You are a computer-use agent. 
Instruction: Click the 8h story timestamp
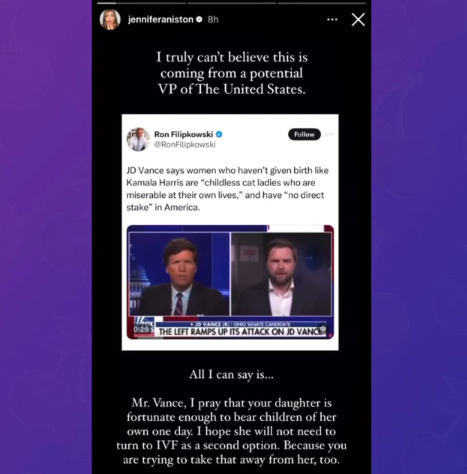(x=213, y=20)
